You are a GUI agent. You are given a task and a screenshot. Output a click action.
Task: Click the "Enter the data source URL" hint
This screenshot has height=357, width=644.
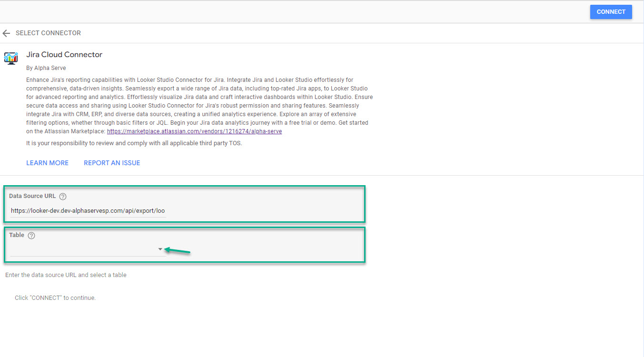click(66, 275)
